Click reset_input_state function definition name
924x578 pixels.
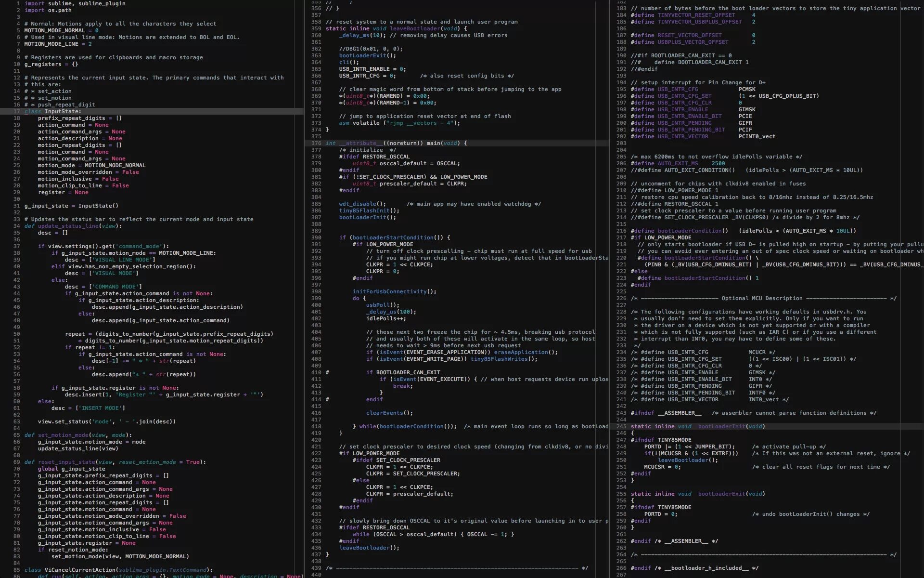pyautogui.click(x=66, y=462)
